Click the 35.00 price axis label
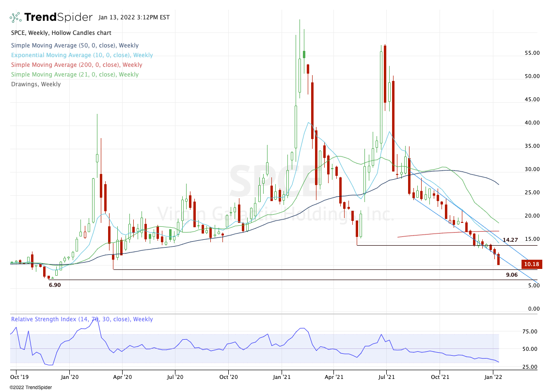The width and height of the screenshot is (552, 392). click(x=532, y=146)
